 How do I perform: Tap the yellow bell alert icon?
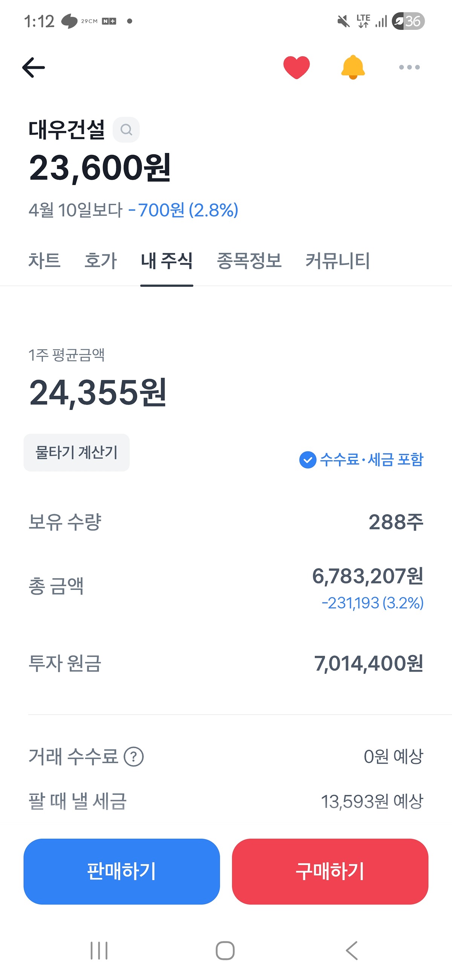tap(353, 67)
